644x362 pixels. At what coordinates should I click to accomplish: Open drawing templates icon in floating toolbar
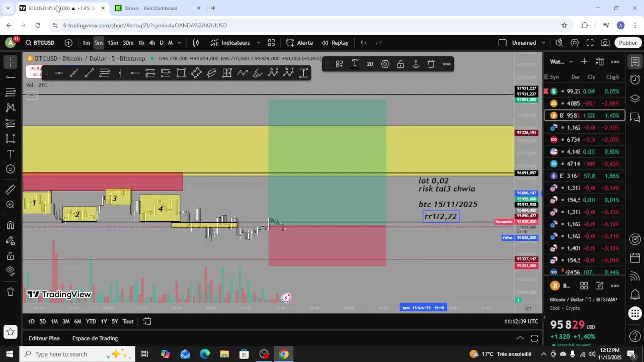(340, 64)
